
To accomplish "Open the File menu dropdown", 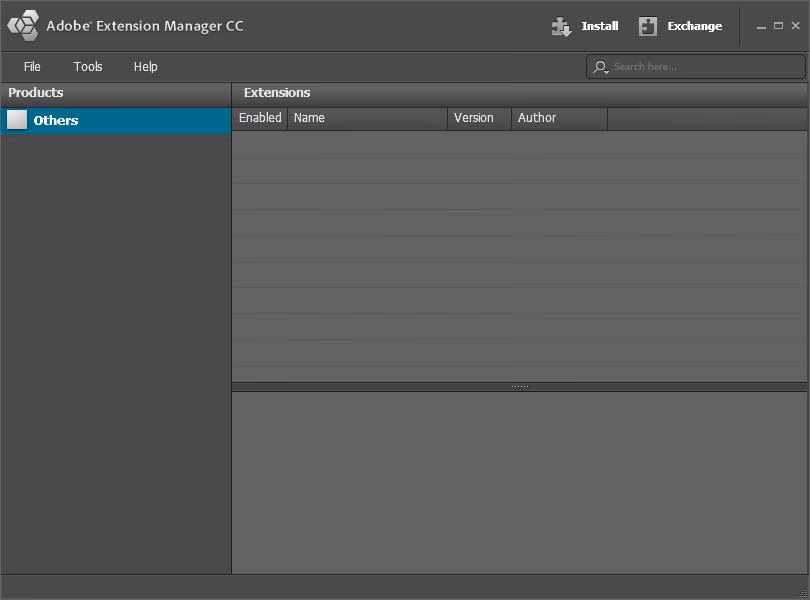I will 32,67.
